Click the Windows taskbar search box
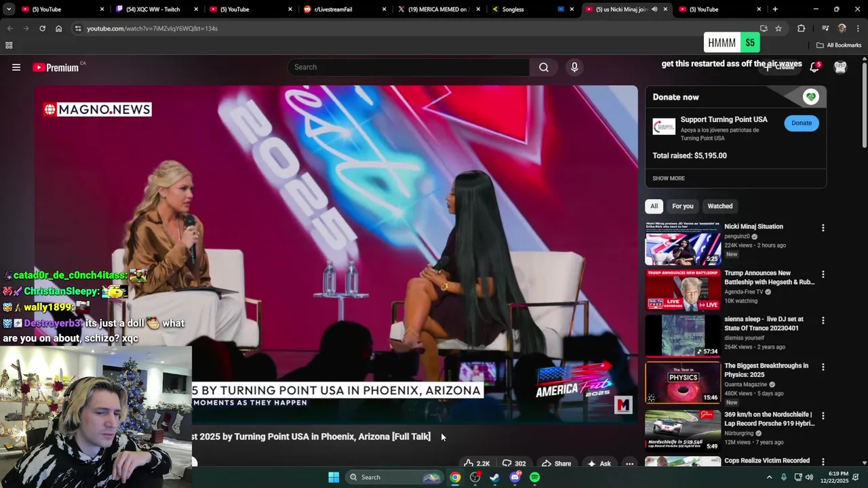The image size is (868, 488). point(394,477)
